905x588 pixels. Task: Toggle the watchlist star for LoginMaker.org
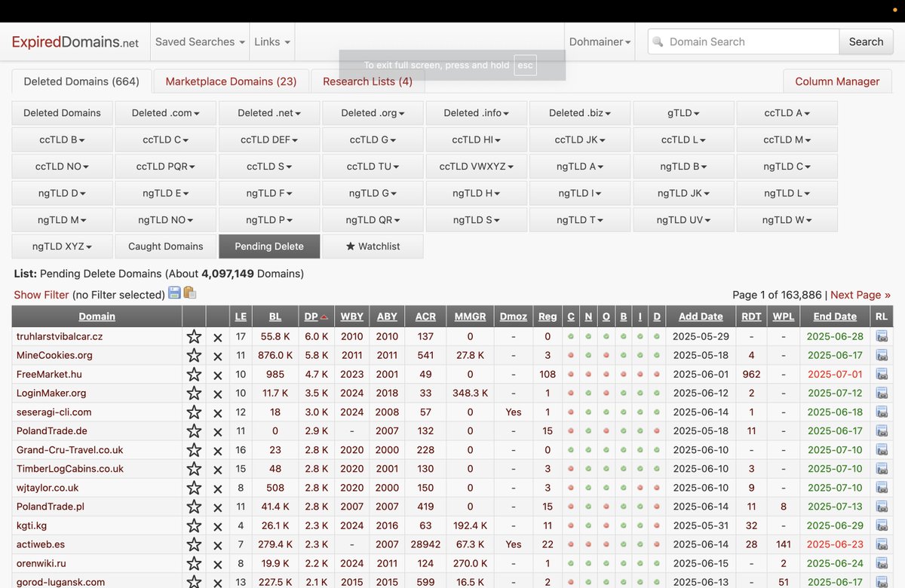pos(194,393)
